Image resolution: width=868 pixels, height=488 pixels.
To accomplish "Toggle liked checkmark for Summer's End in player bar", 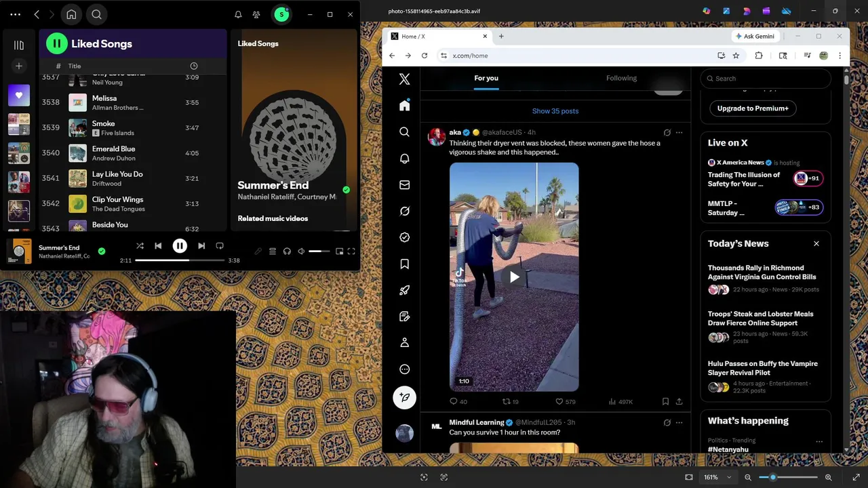I will coord(102,251).
